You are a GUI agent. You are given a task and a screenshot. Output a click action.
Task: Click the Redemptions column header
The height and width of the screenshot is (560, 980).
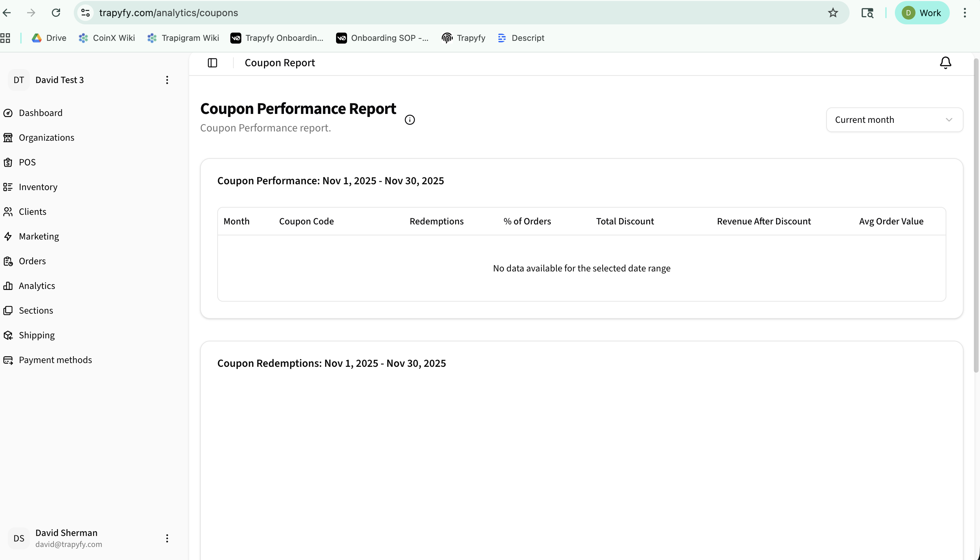point(436,221)
